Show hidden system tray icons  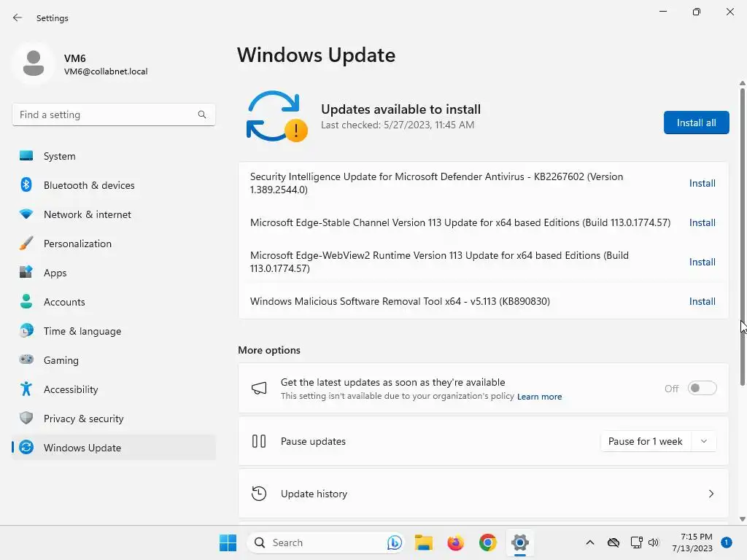[589, 542]
